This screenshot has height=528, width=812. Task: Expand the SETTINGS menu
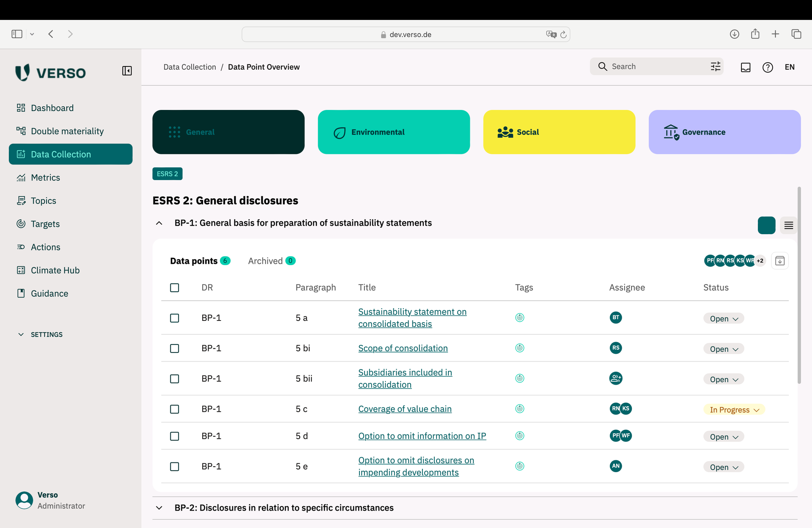(x=41, y=334)
